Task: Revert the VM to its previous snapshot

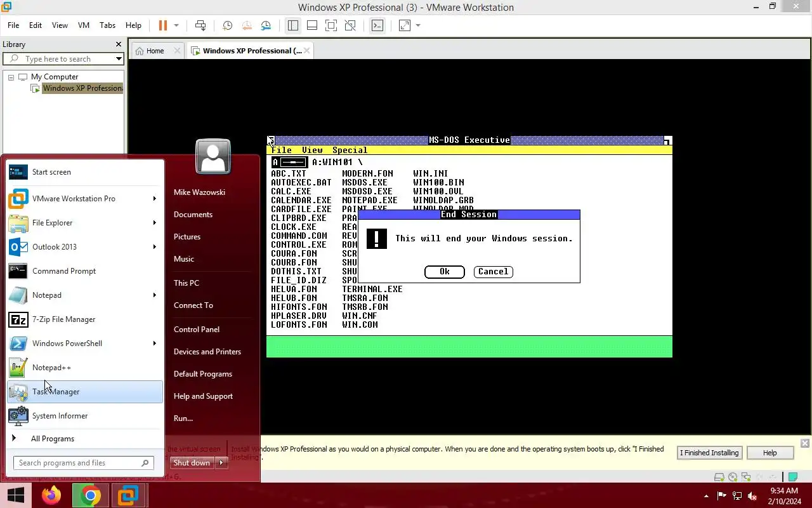Action: 247,25
